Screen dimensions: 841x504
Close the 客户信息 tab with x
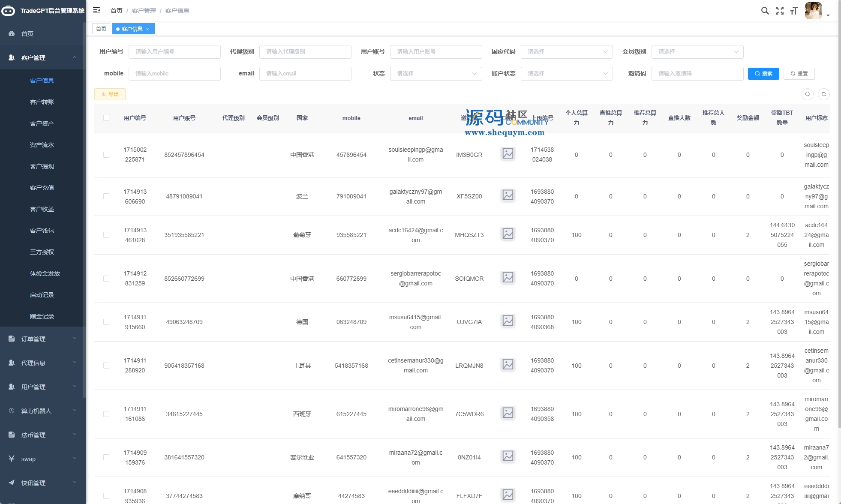147,29
